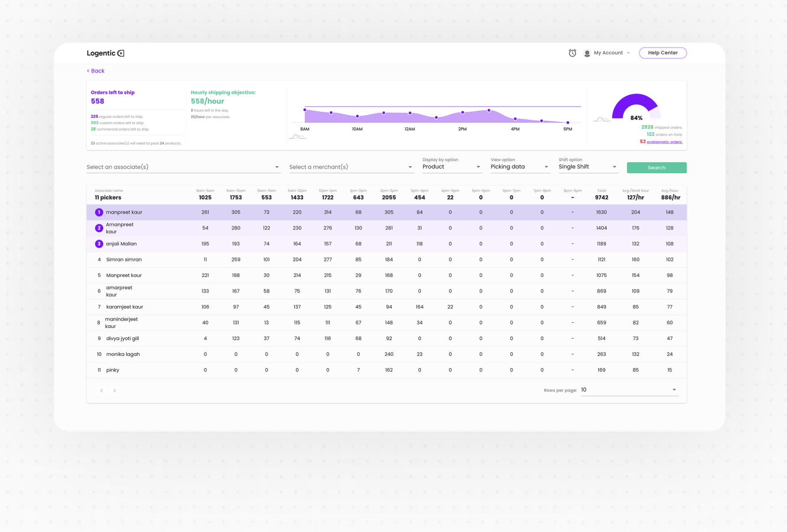Image resolution: width=787 pixels, height=532 pixels.
Task: Click the user avatar icon
Action: tap(587, 53)
